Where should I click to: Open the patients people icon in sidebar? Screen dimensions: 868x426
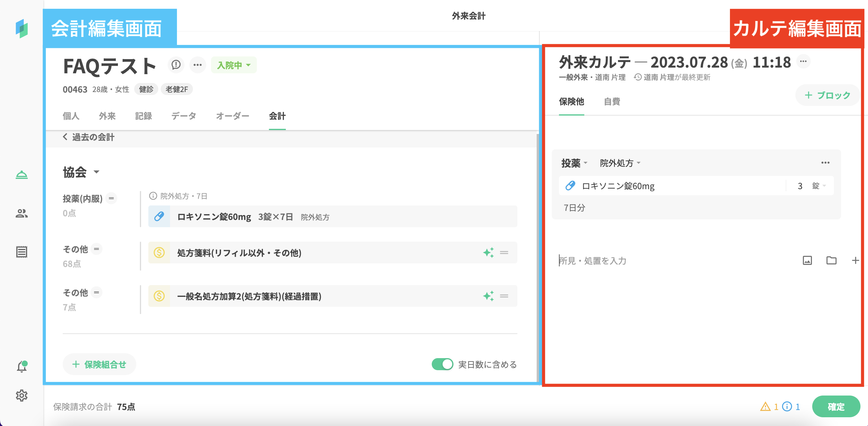point(22,213)
